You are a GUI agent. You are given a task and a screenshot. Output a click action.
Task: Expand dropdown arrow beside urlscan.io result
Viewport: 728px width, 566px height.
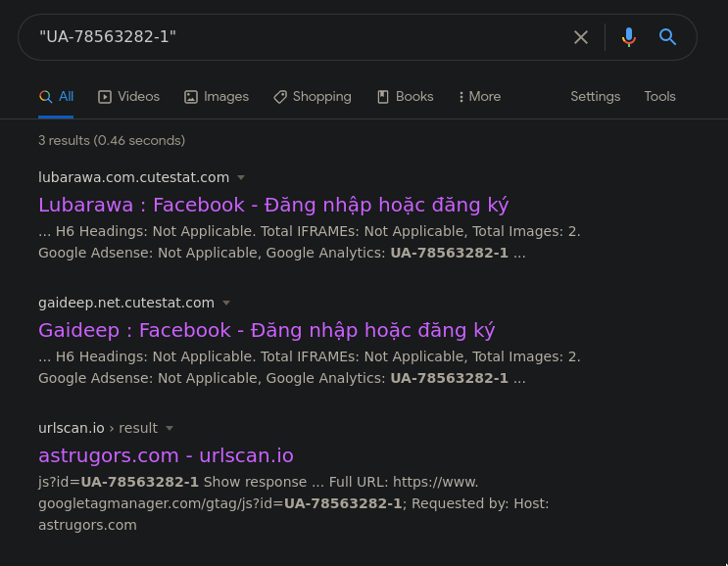coord(170,428)
